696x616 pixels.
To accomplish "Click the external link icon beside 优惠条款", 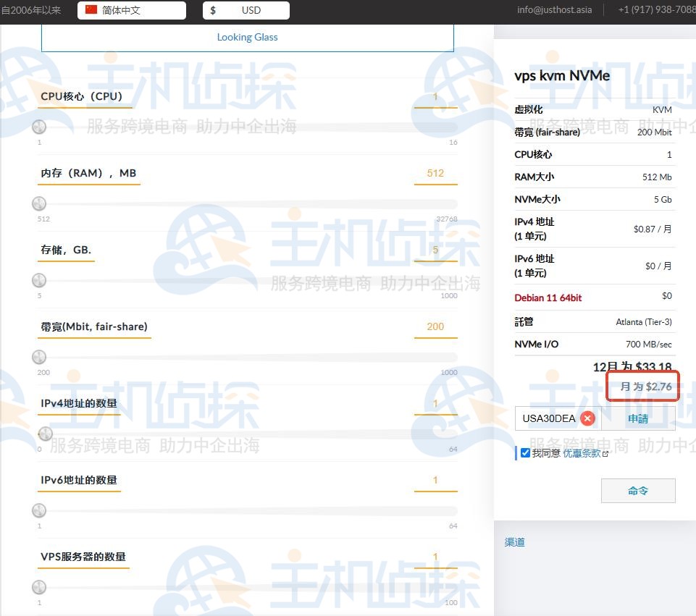I will pos(605,454).
